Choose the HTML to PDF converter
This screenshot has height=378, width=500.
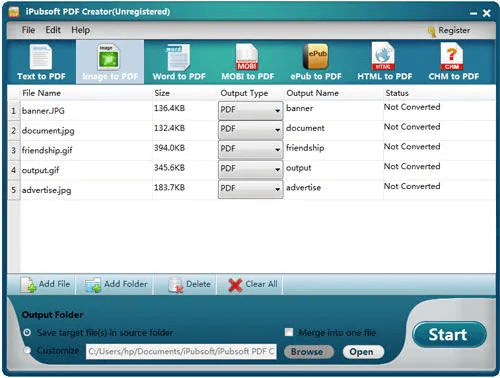(x=384, y=62)
